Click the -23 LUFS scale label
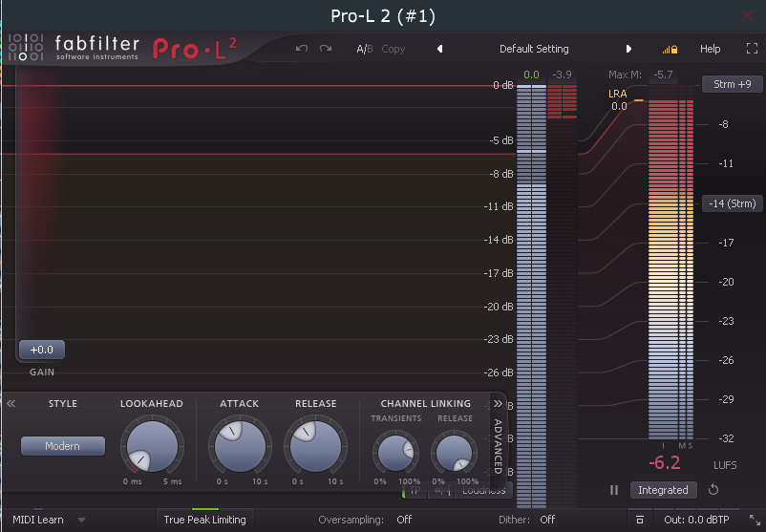Screen dimensions: 766x532 pyautogui.click(x=726, y=321)
